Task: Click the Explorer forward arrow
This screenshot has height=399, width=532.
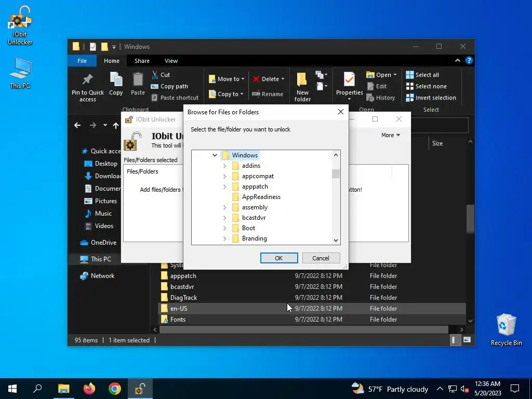Action: tap(92, 125)
